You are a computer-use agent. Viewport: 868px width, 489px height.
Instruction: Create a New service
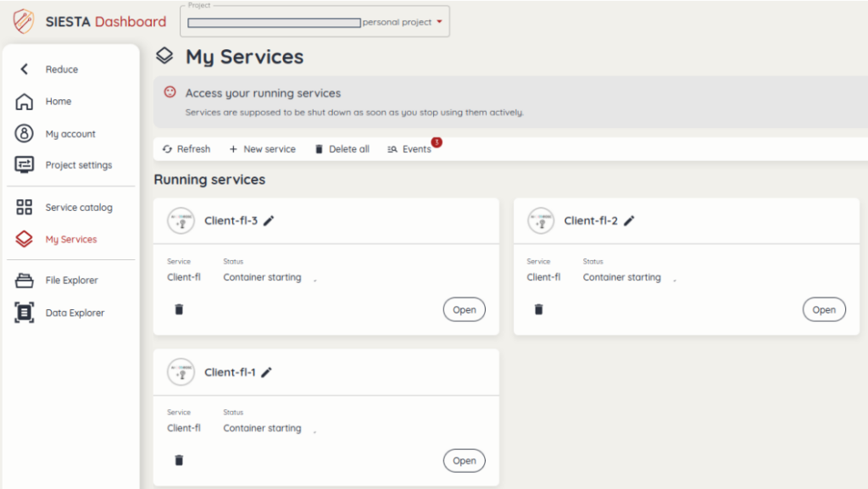pyautogui.click(x=262, y=149)
